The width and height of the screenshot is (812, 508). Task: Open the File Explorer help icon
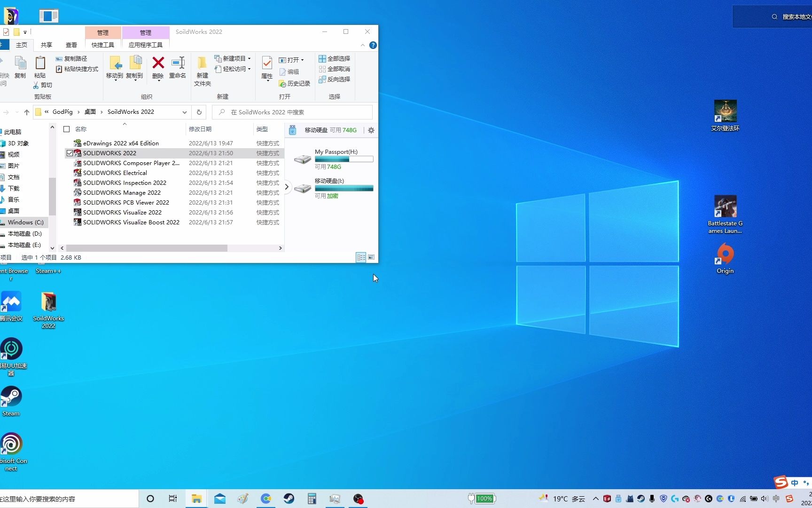[373, 45]
